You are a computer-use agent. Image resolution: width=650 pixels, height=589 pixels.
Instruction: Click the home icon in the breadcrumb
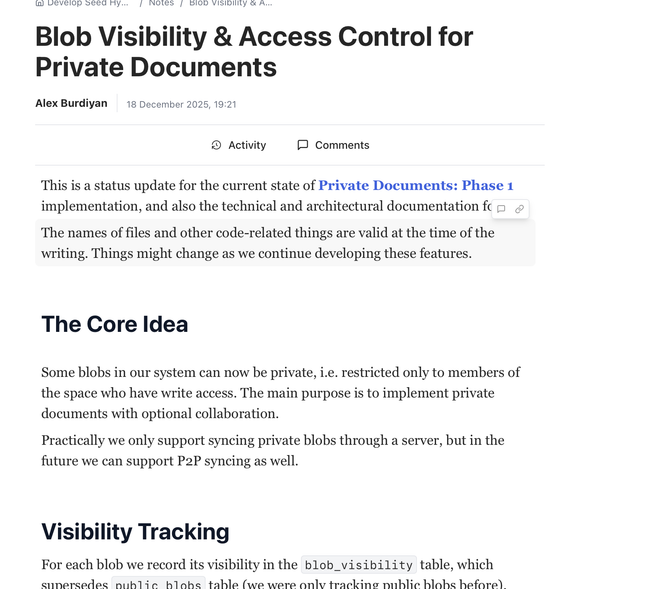[x=39, y=3]
